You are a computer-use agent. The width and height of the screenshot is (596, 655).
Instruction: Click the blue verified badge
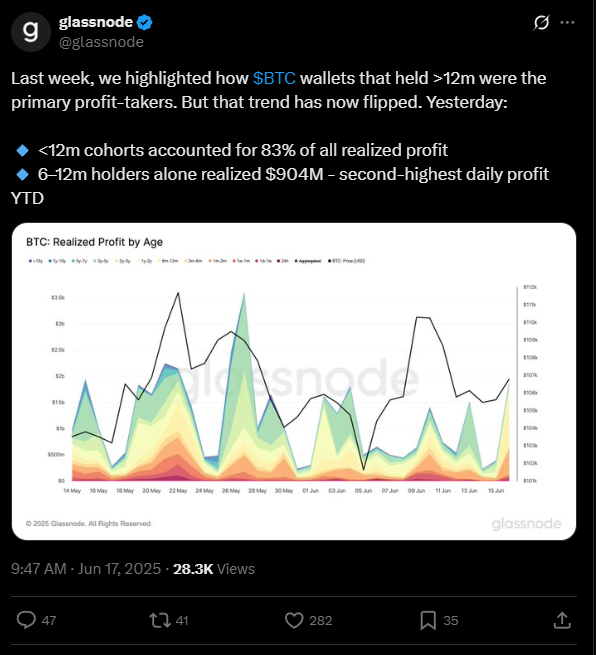145,22
